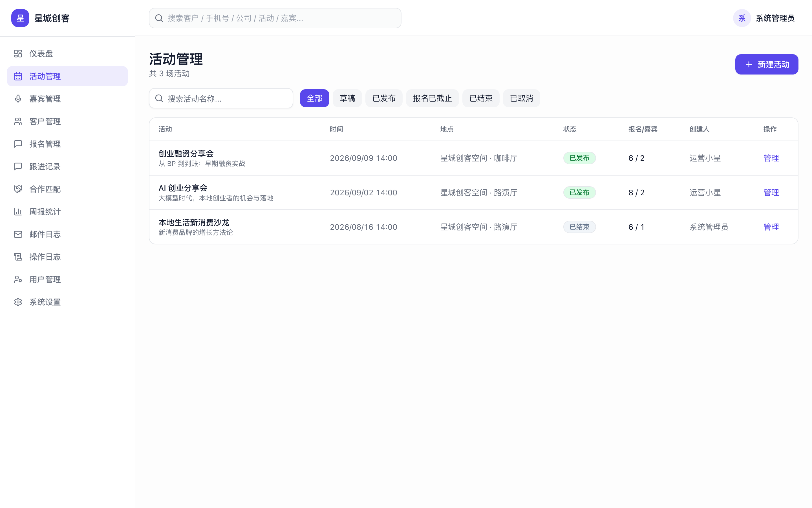Viewport: 812px width, 508px height.
Task: Click the 新建活动 button
Action: pos(767,64)
